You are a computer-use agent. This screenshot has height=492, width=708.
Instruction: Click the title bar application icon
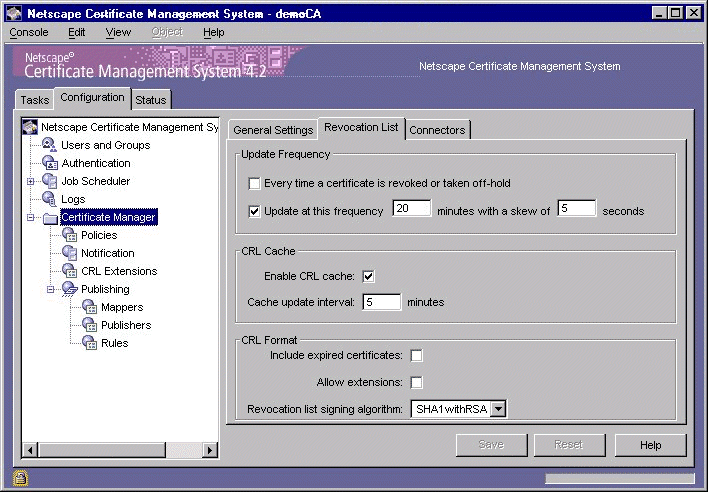tap(14, 14)
